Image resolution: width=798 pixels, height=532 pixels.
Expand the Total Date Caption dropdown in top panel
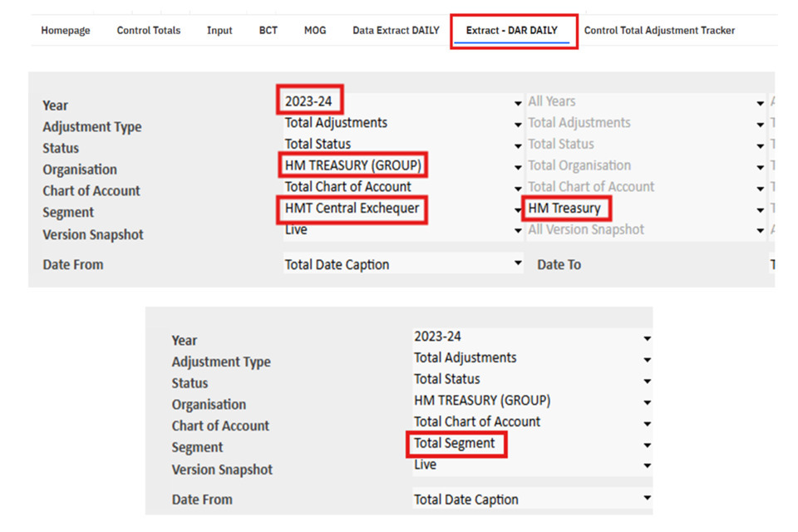(x=518, y=263)
